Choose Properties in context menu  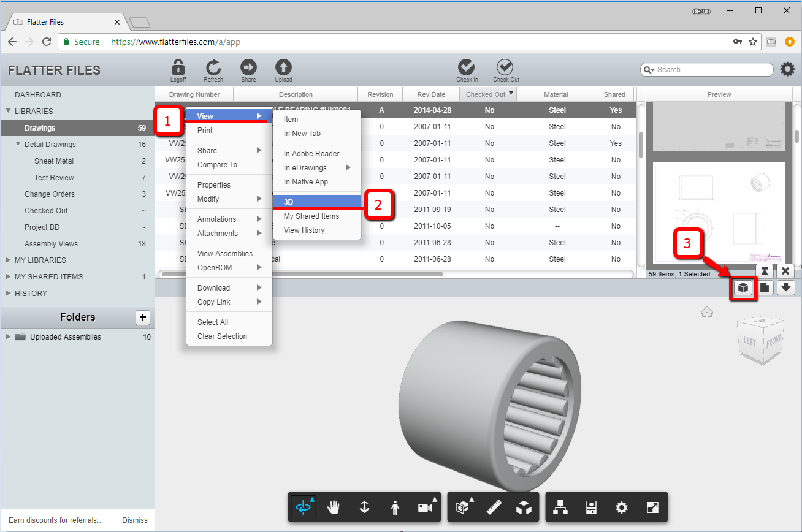(x=229, y=184)
